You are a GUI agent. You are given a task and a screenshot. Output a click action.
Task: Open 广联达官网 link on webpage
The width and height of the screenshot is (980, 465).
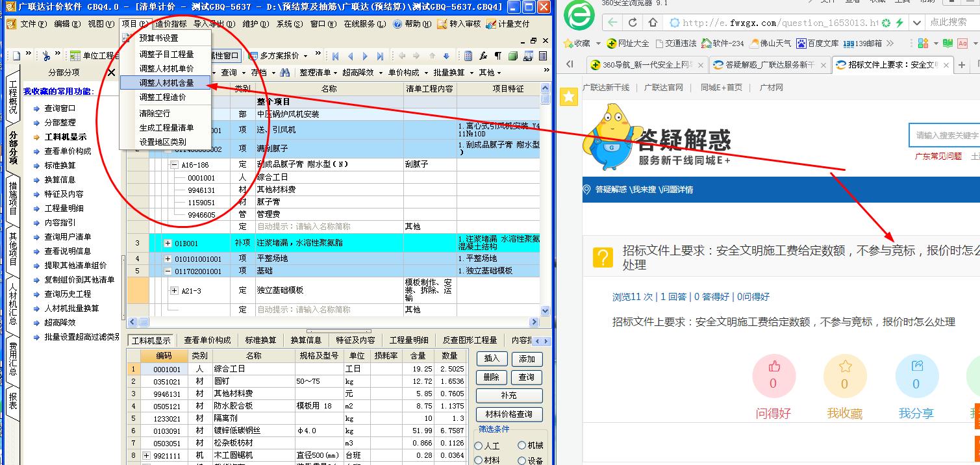[x=663, y=87]
